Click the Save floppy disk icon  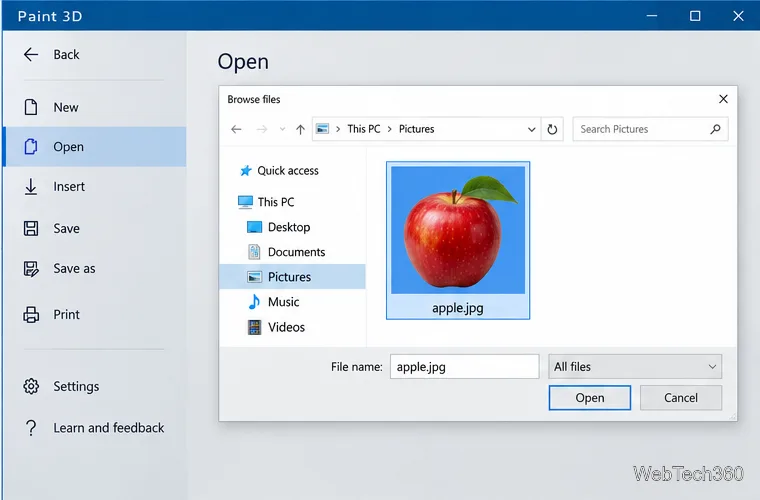pos(31,228)
